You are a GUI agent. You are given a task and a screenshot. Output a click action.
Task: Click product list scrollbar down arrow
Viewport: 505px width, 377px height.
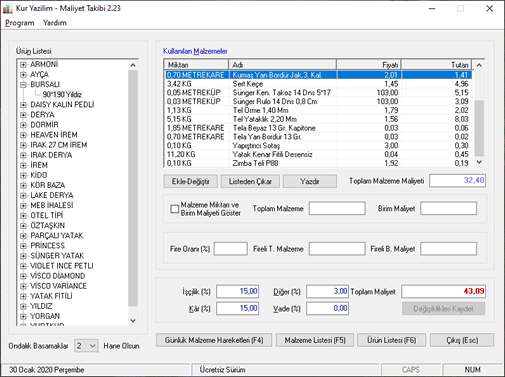coord(133,320)
